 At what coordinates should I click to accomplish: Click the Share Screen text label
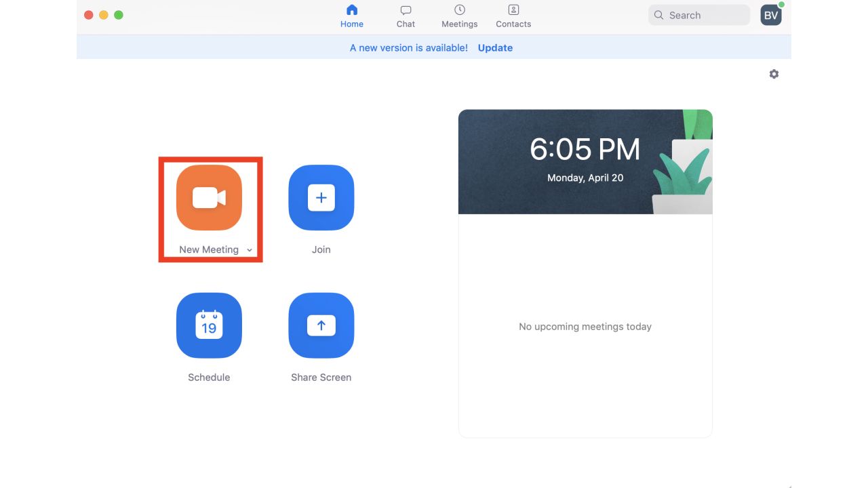click(x=321, y=378)
